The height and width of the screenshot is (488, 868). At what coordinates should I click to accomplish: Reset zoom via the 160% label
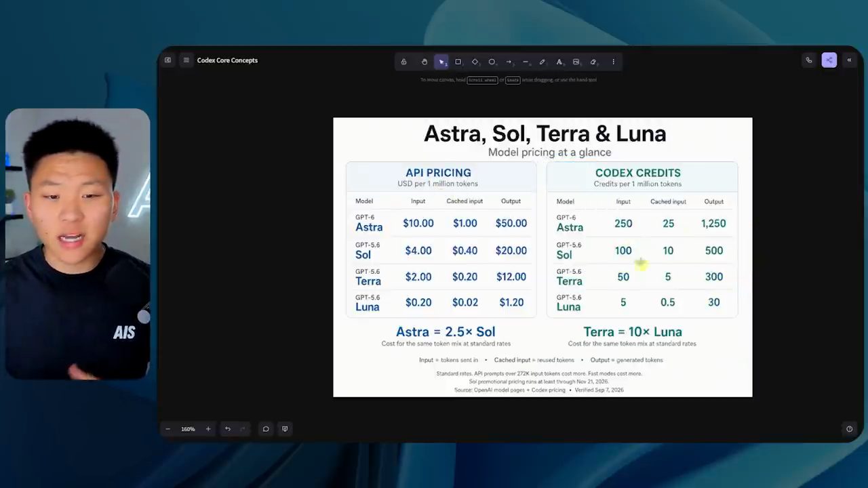188,429
